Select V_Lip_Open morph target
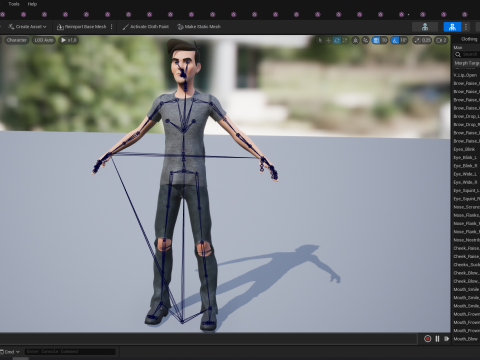Image resolution: width=480 pixels, height=360 pixels. point(465,75)
